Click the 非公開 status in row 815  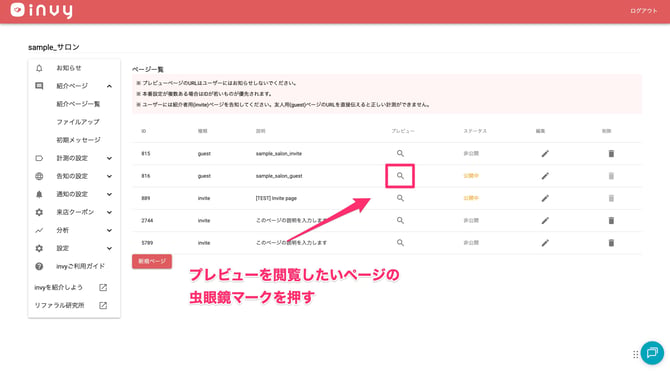click(471, 153)
